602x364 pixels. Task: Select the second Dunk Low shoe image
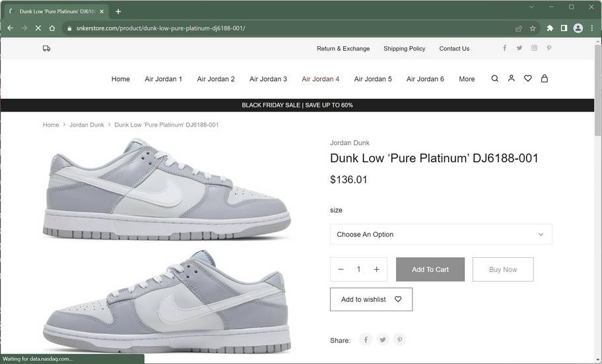(x=166, y=303)
